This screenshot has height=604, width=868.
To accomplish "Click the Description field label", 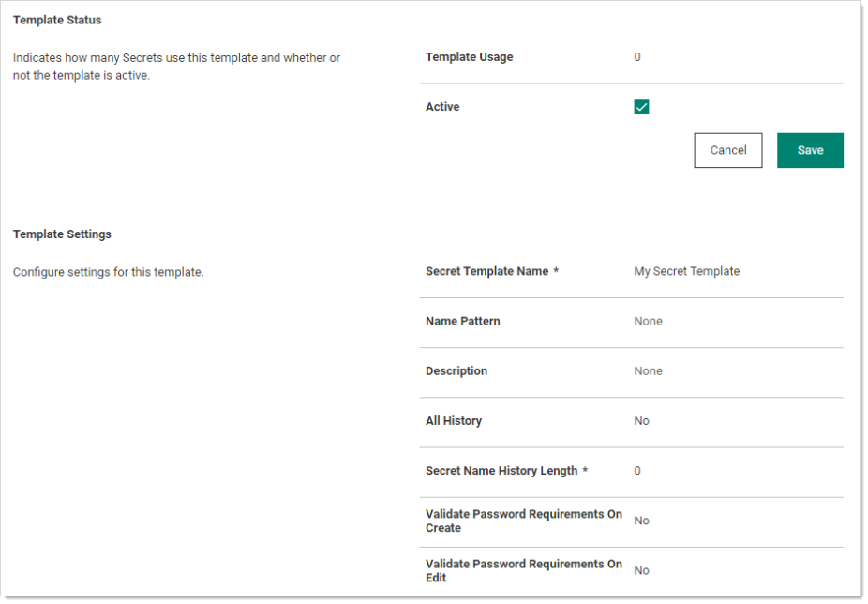I will pyautogui.click(x=456, y=370).
